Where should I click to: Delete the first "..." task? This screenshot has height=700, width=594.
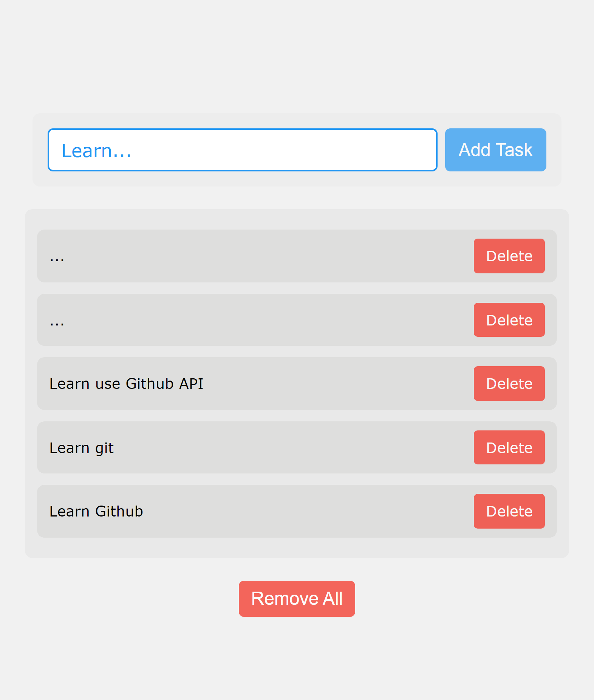tap(509, 256)
